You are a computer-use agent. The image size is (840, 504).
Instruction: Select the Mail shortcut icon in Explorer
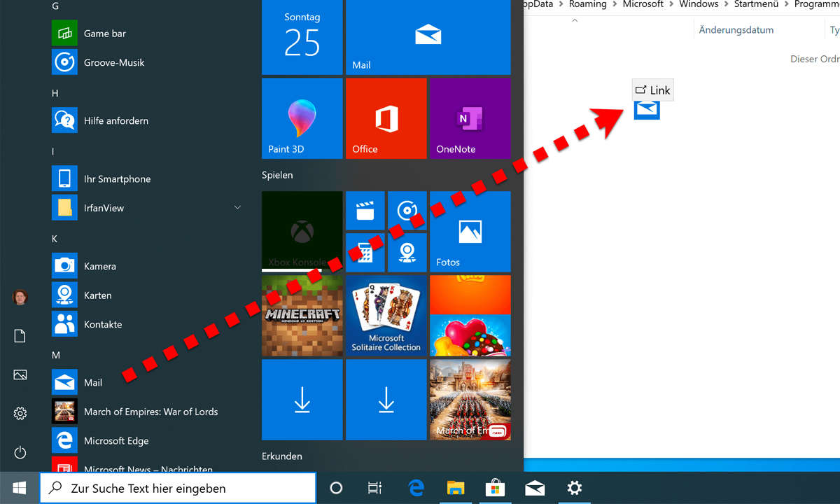click(x=647, y=108)
